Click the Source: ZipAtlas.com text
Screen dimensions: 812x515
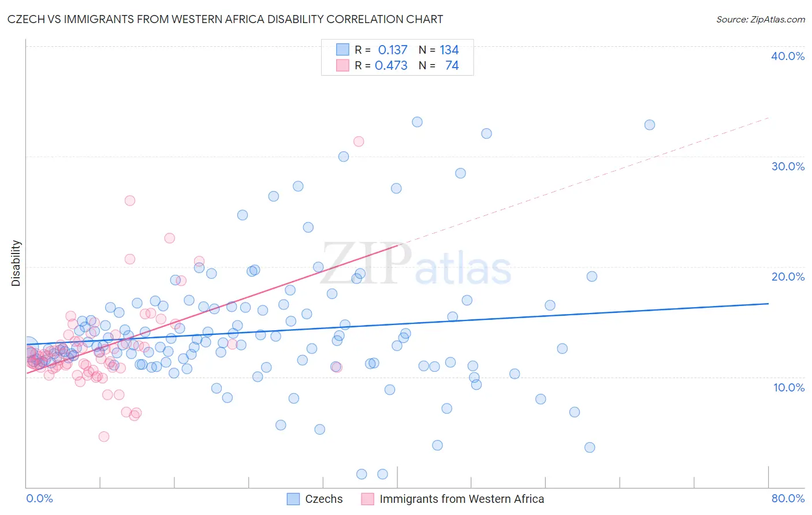761,19
